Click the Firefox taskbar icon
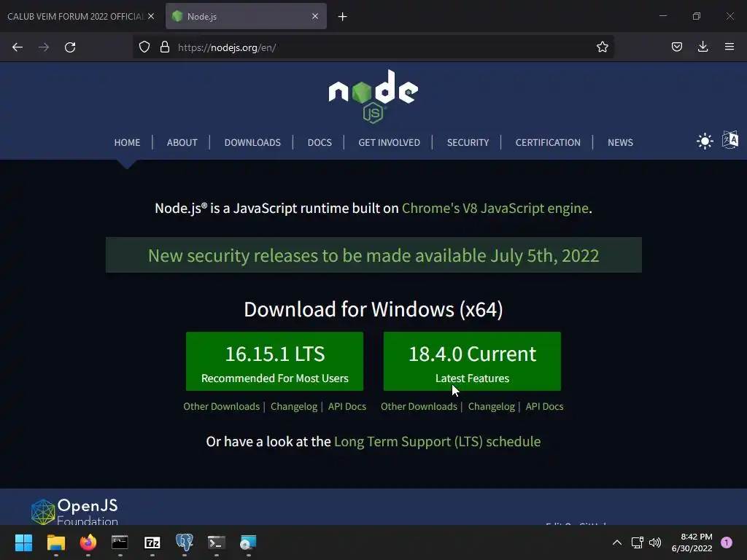 [88, 542]
